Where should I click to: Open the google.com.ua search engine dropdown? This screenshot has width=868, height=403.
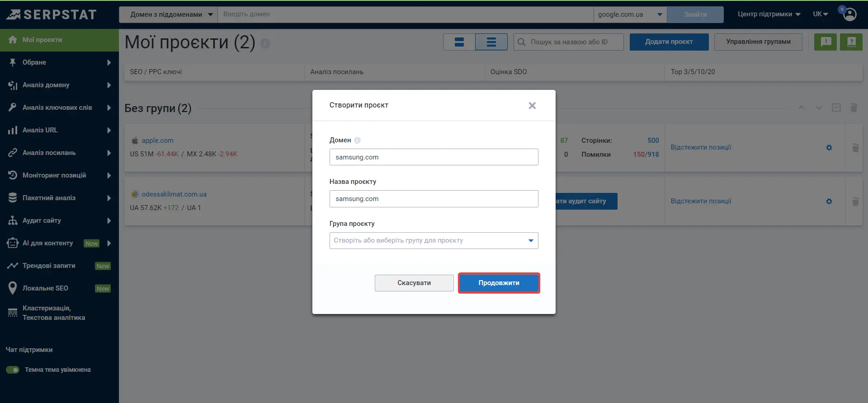[x=630, y=14]
